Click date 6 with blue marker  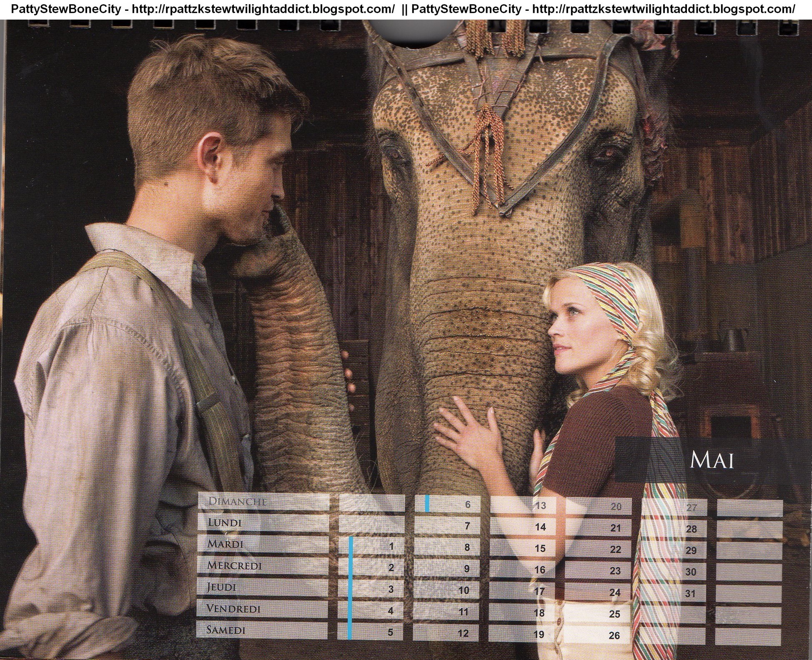(x=467, y=505)
